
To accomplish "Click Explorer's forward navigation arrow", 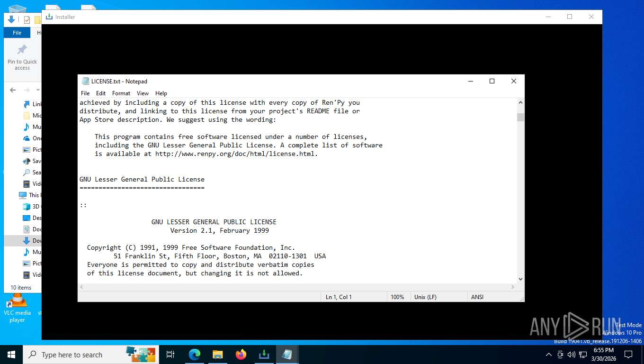I will [x=27, y=90].
